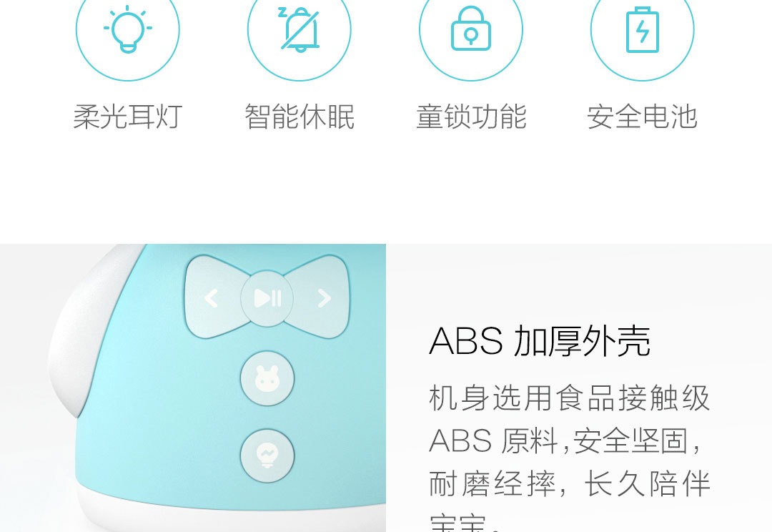
Task: Click the padlock child lock icon
Action: (x=470, y=29)
